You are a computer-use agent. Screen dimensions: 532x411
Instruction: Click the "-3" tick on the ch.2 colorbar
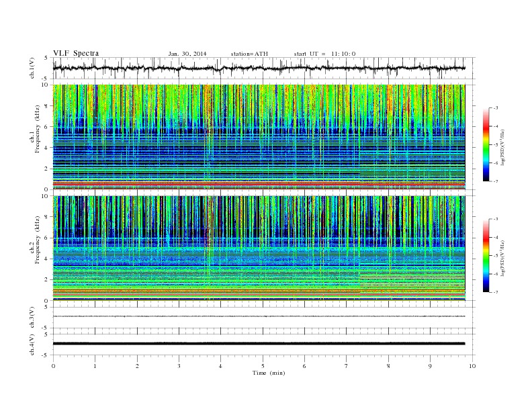(x=496, y=219)
